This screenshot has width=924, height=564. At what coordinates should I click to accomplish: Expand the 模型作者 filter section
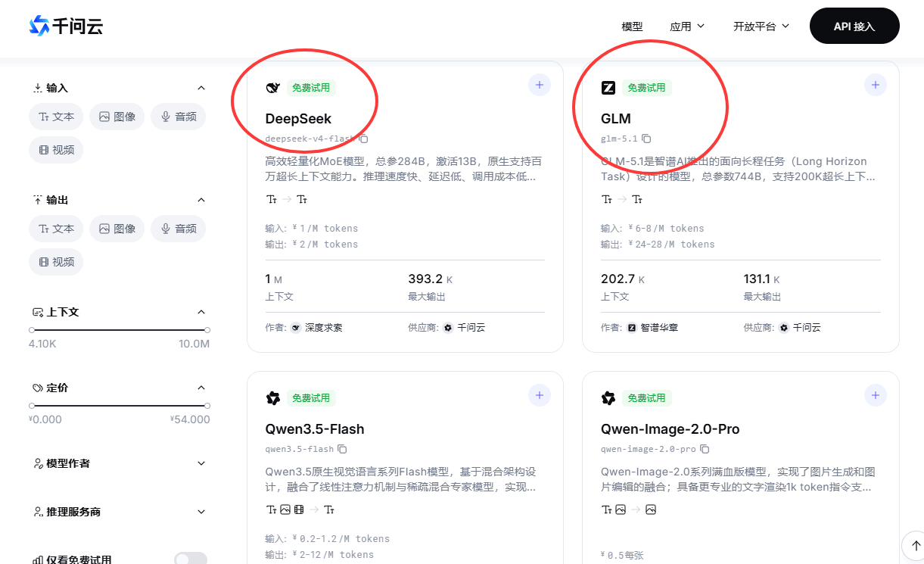pos(201,463)
